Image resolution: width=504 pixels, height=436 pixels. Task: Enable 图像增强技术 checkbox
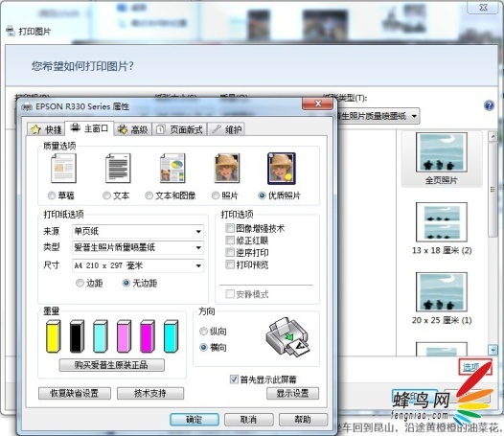point(230,228)
